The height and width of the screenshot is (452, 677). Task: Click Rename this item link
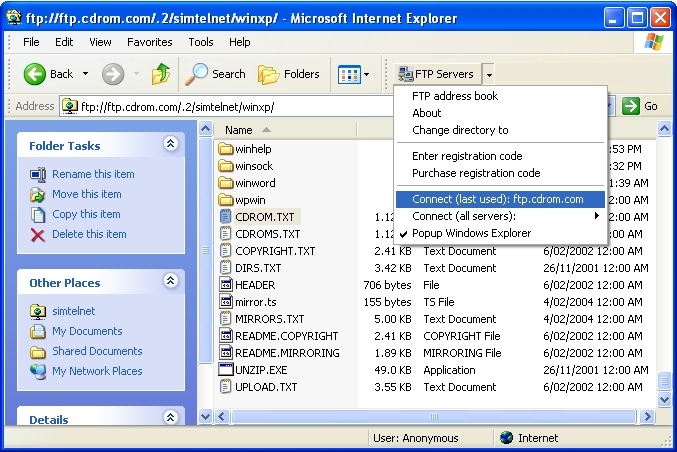93,174
